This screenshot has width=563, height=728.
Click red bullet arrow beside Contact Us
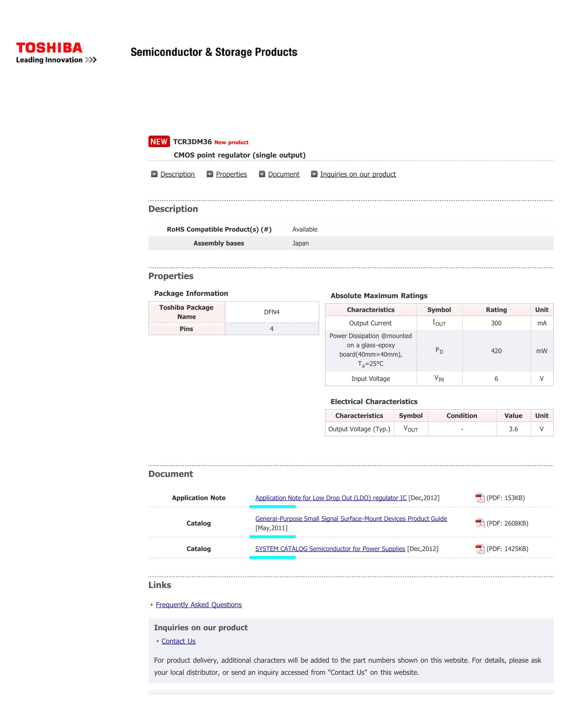point(158,641)
